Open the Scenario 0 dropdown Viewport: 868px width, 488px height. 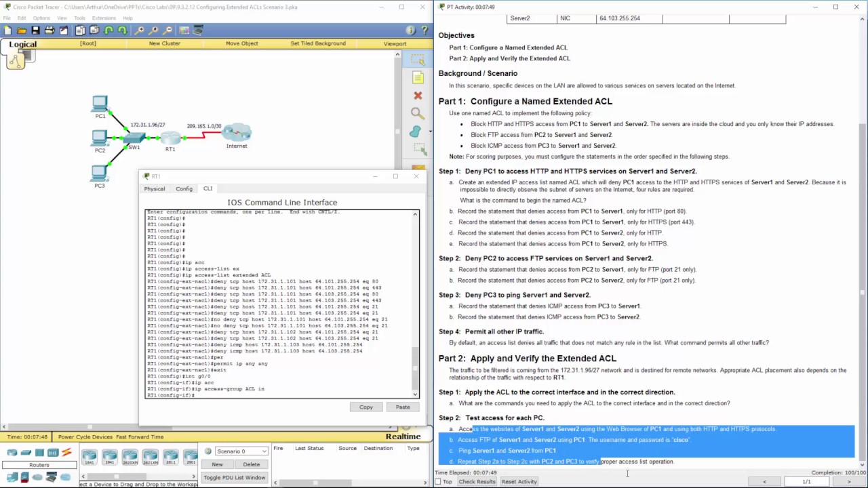pos(241,451)
